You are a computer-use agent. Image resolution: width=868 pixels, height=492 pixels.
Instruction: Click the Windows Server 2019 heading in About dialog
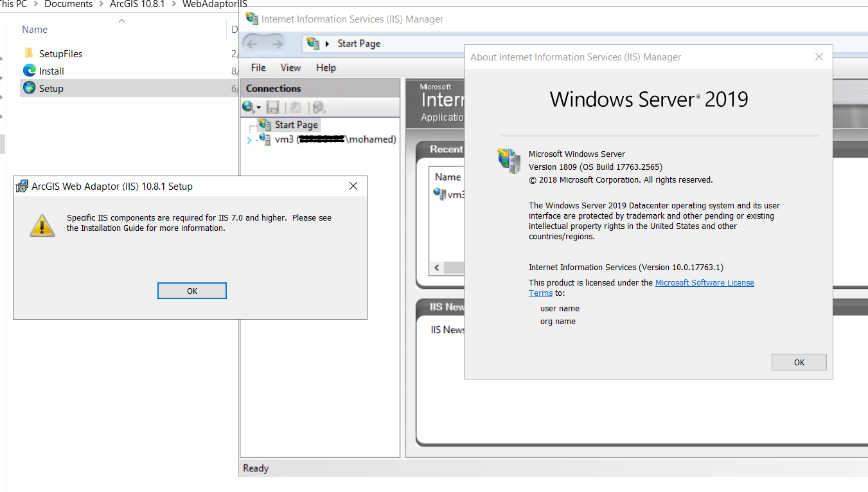[649, 99]
